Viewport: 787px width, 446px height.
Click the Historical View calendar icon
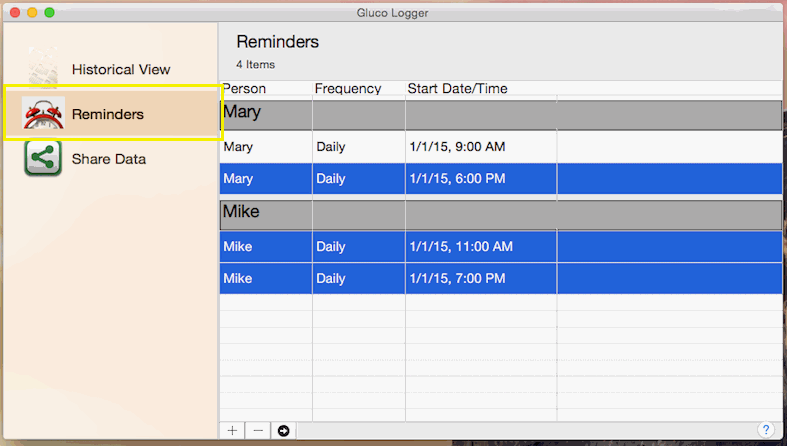click(x=43, y=69)
